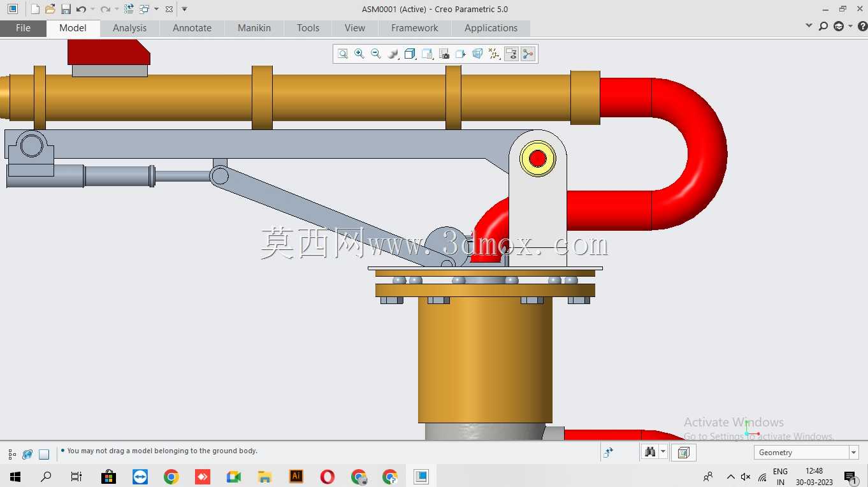Screen dimensions: 868x487
Task: Open Windows taskbar search
Action: (x=46, y=477)
